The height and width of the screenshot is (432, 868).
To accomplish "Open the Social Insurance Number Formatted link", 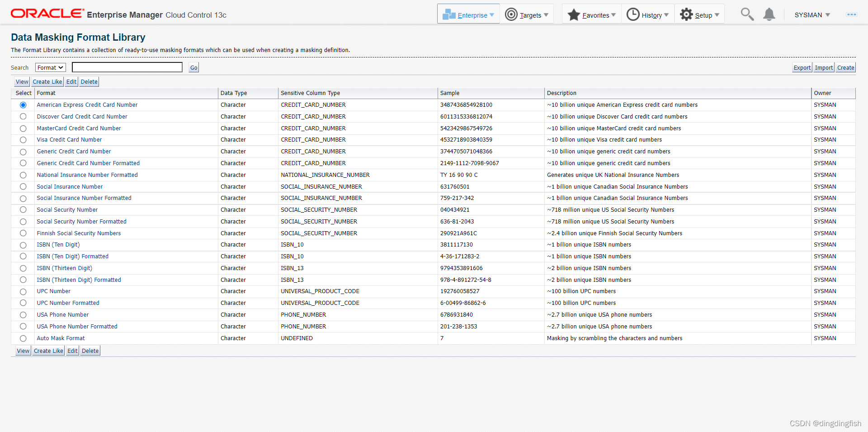I will tap(84, 198).
